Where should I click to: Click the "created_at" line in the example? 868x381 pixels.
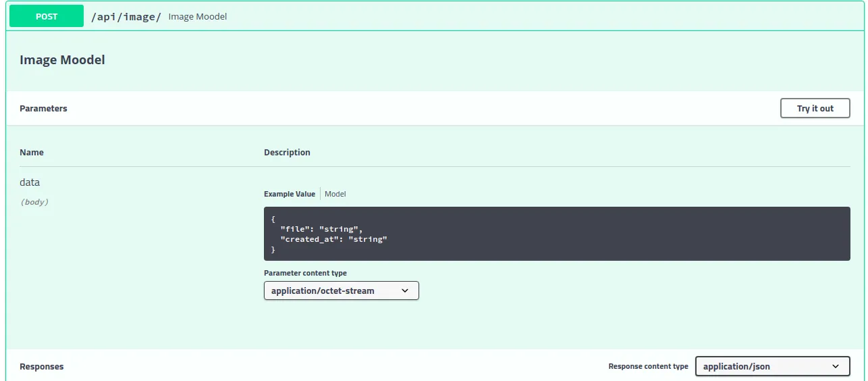click(333, 239)
